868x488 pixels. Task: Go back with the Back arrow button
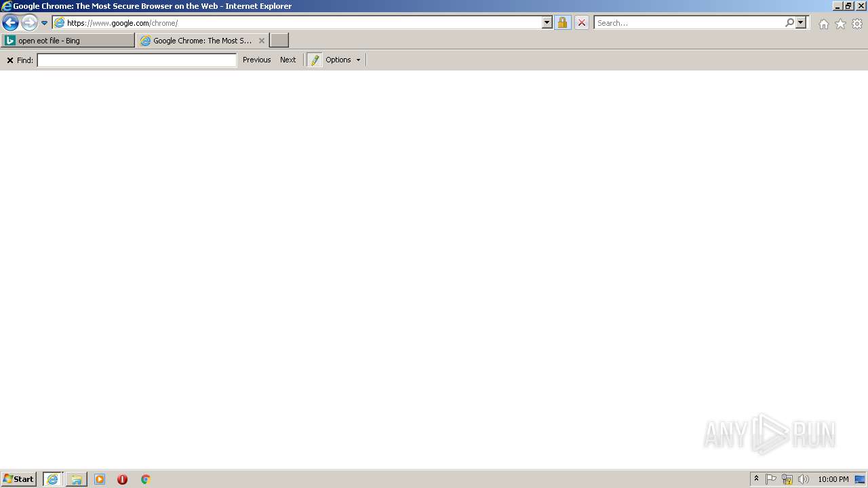click(10, 23)
